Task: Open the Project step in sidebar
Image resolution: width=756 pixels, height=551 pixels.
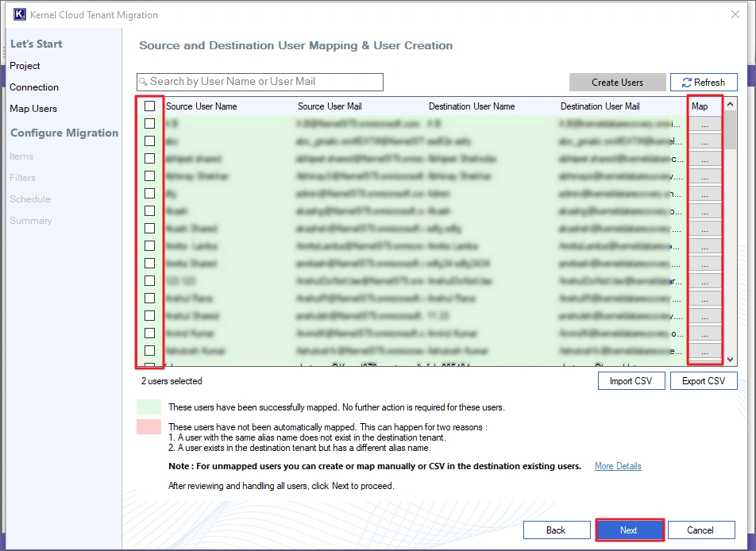Action: (25, 66)
